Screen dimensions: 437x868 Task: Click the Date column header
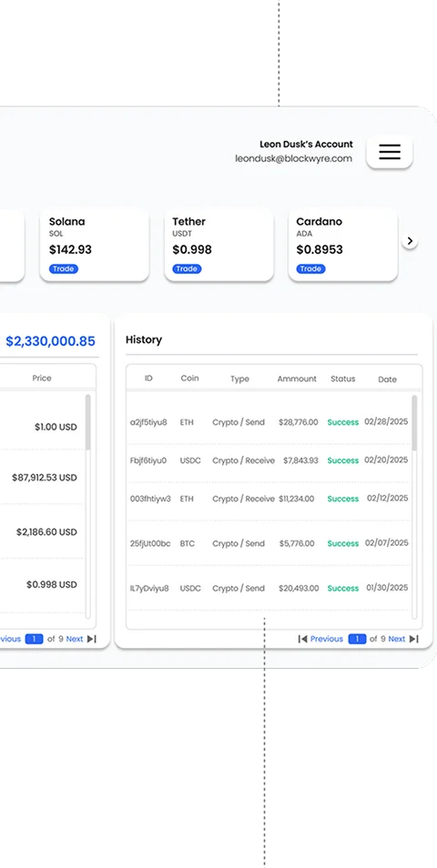[x=387, y=379]
